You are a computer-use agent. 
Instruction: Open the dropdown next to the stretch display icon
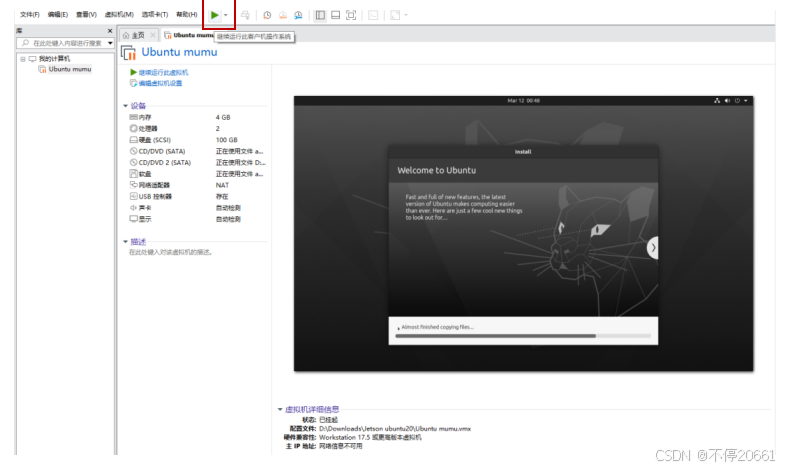point(406,15)
